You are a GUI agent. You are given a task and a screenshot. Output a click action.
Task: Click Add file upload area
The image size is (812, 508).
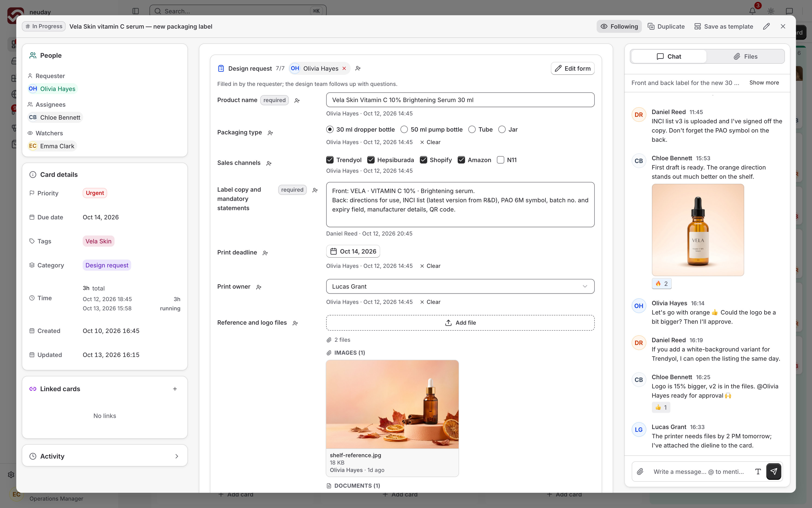coord(460,323)
